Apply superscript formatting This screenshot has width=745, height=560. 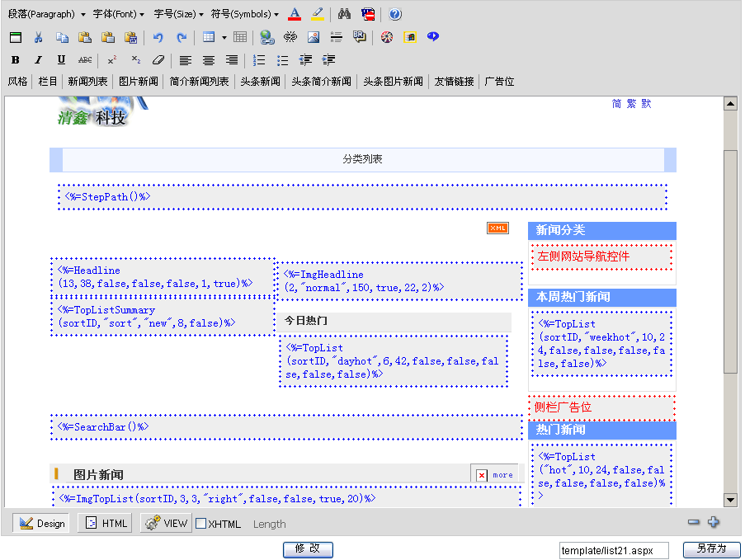tap(112, 60)
